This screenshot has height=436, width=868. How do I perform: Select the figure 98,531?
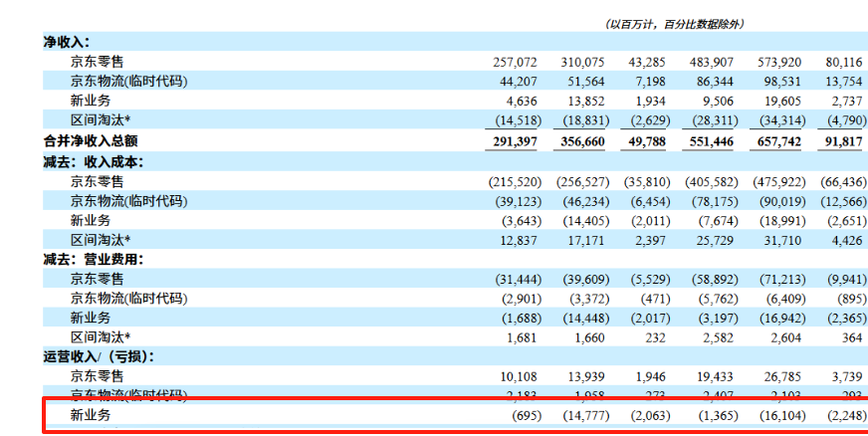782,82
